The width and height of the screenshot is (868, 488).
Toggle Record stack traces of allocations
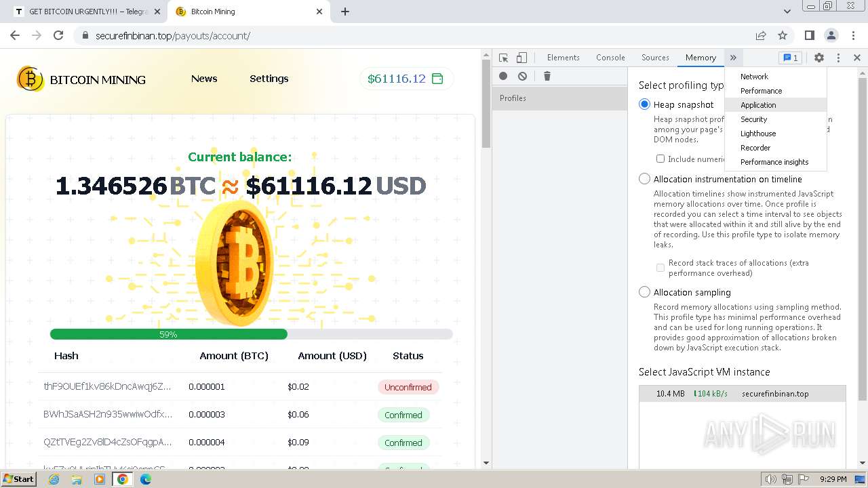(x=660, y=268)
